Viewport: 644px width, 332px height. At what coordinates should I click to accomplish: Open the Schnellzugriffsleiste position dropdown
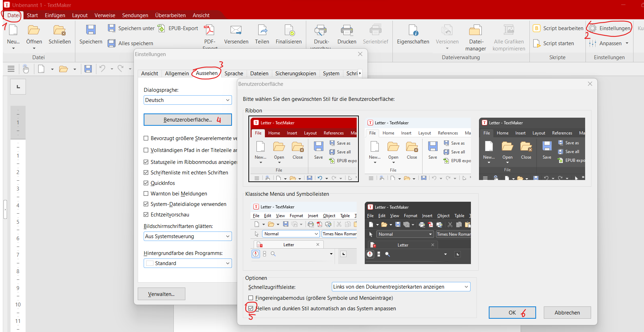tap(401, 287)
